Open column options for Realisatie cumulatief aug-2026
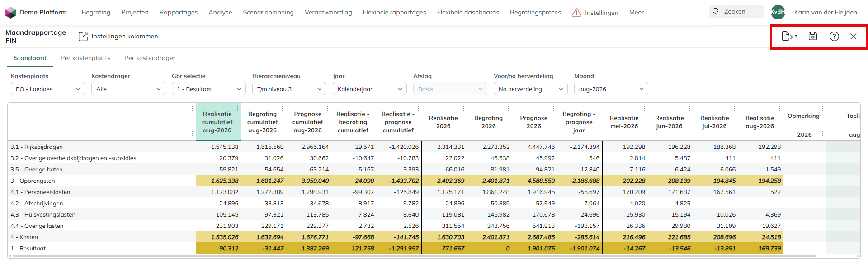This screenshot has width=868, height=264. click(x=237, y=108)
